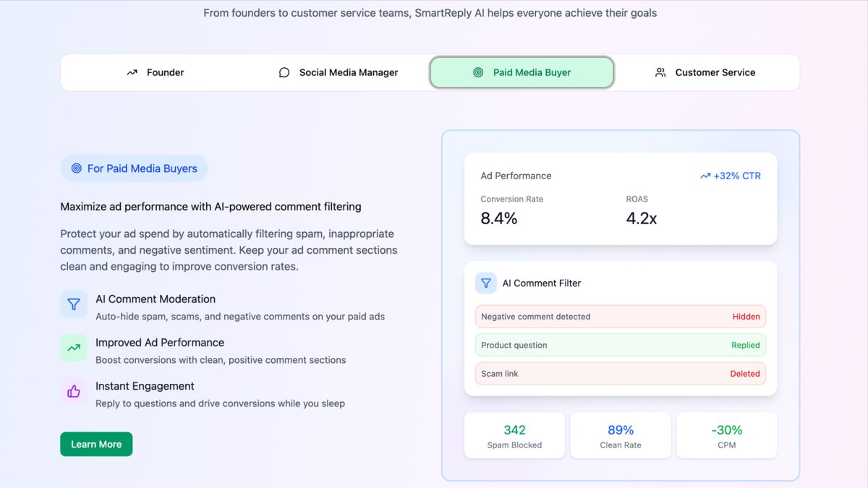This screenshot has width=868, height=488.
Task: Select the Product question row
Action: click(x=621, y=345)
